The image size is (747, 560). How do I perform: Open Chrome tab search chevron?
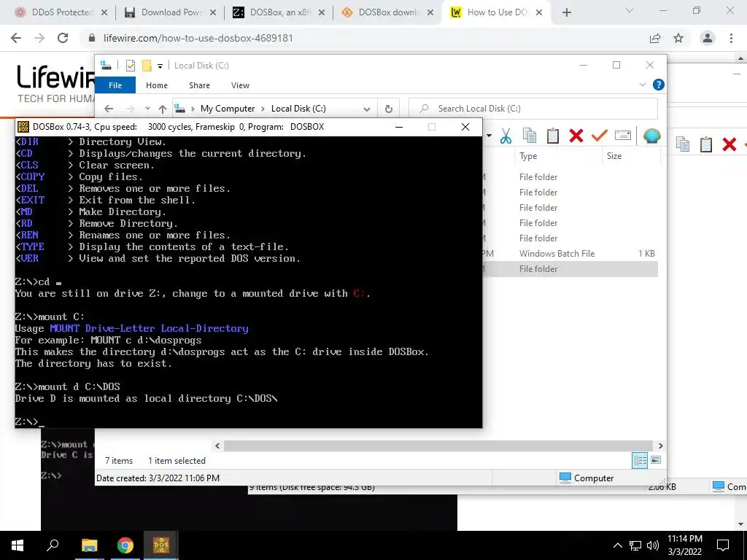pyautogui.click(x=629, y=10)
